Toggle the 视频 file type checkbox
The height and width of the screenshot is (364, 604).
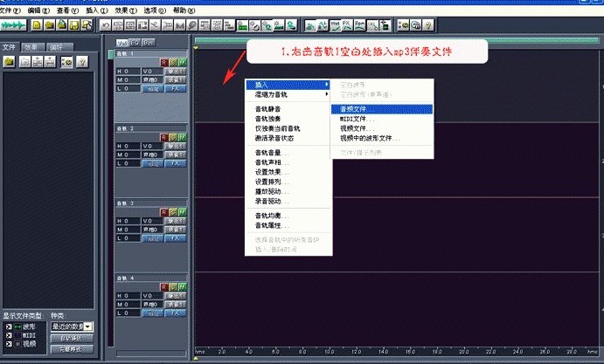pyautogui.click(x=6, y=343)
